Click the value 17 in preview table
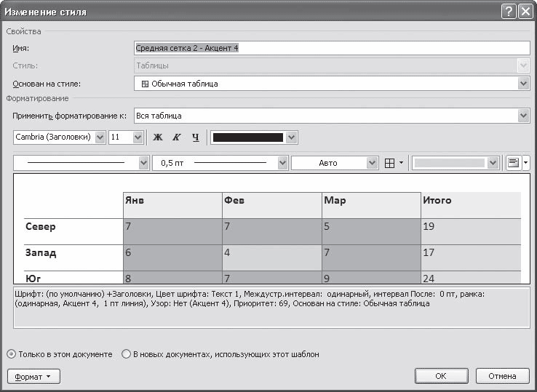The height and width of the screenshot is (392, 537). coord(429,252)
